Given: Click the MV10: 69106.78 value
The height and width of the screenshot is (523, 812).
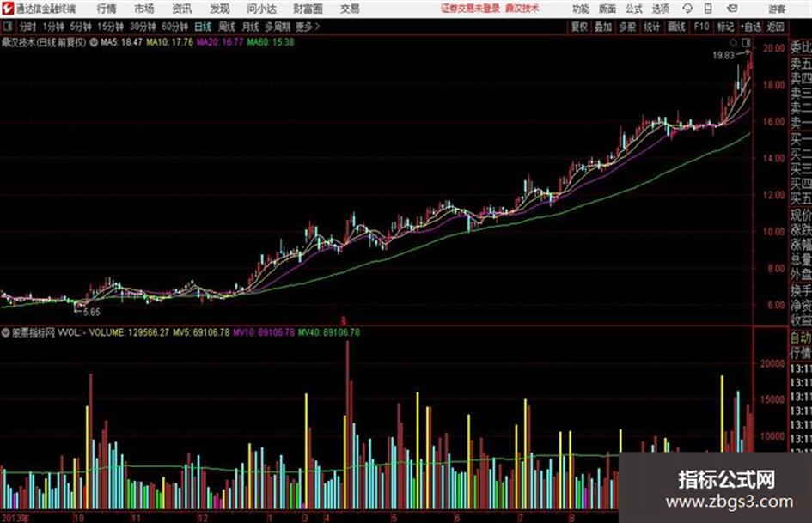Looking at the screenshot, I should click(x=264, y=332).
